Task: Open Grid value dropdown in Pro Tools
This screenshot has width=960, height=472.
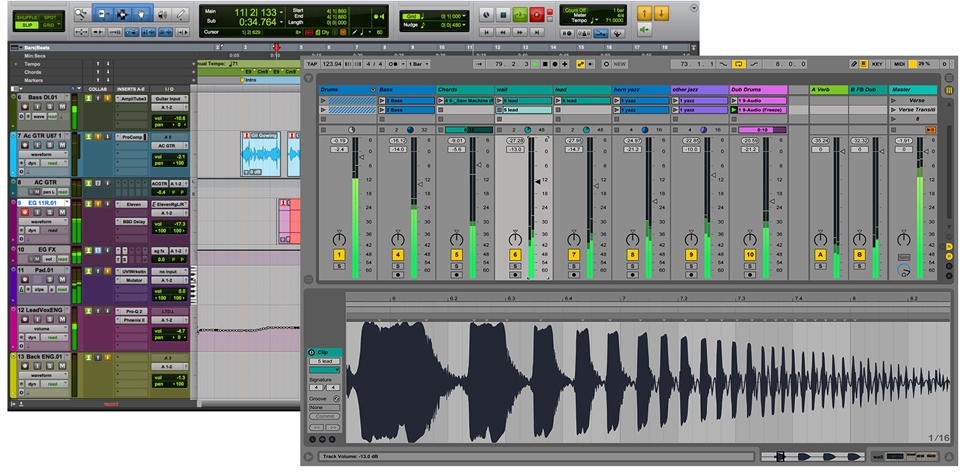Action: (x=465, y=16)
